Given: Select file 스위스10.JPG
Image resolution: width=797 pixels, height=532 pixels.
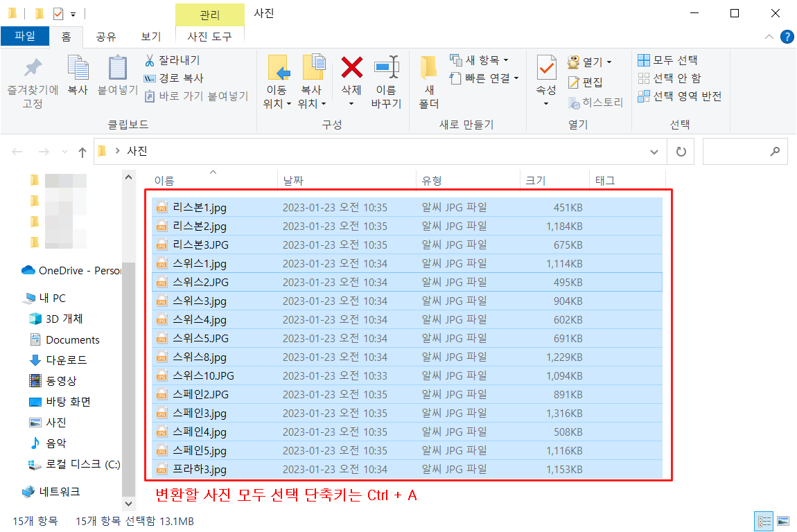Looking at the screenshot, I should pyautogui.click(x=407, y=375).
